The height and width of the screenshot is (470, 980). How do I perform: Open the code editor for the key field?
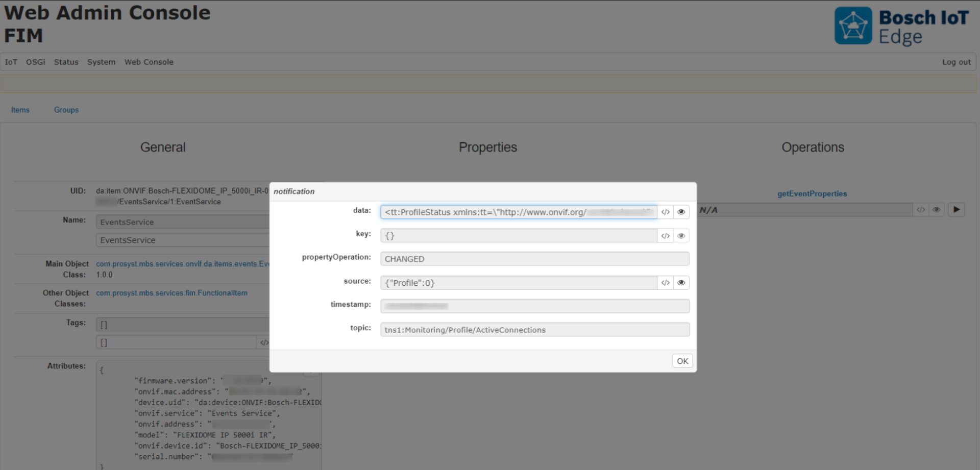[x=665, y=235]
